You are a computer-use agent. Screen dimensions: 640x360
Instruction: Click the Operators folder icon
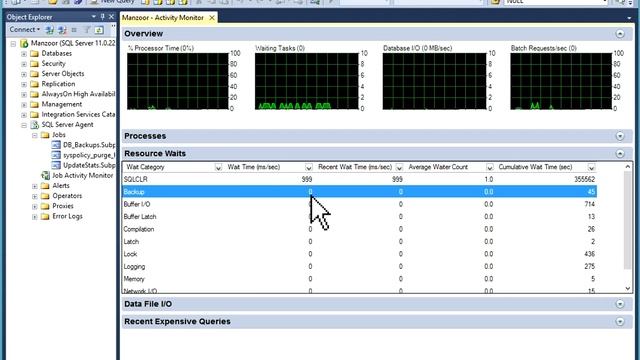click(x=45, y=196)
